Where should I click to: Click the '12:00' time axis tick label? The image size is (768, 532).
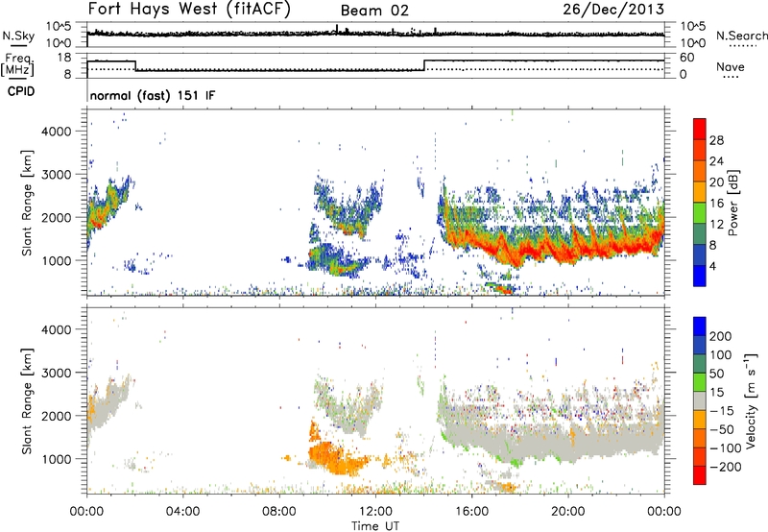tap(375, 512)
